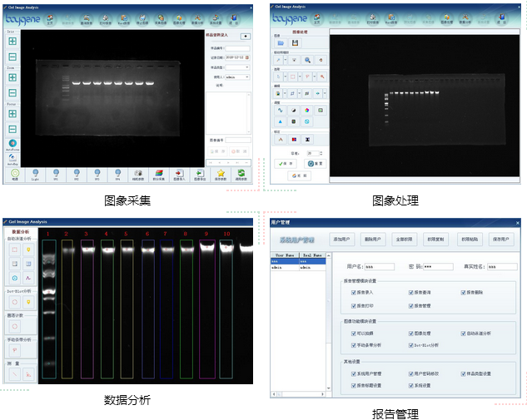
Task: Open the date picker calendar icon
Action: [247, 57]
